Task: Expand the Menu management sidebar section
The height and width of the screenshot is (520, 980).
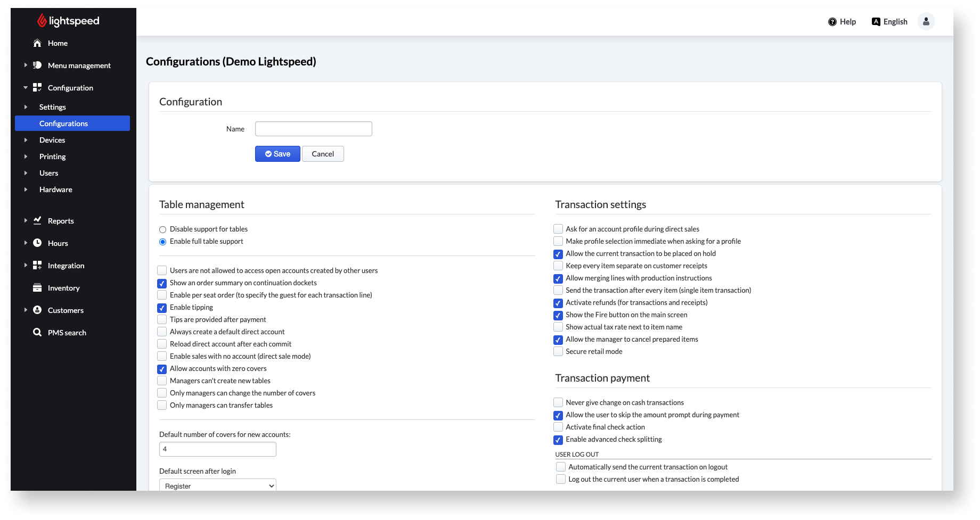Action: [x=26, y=65]
